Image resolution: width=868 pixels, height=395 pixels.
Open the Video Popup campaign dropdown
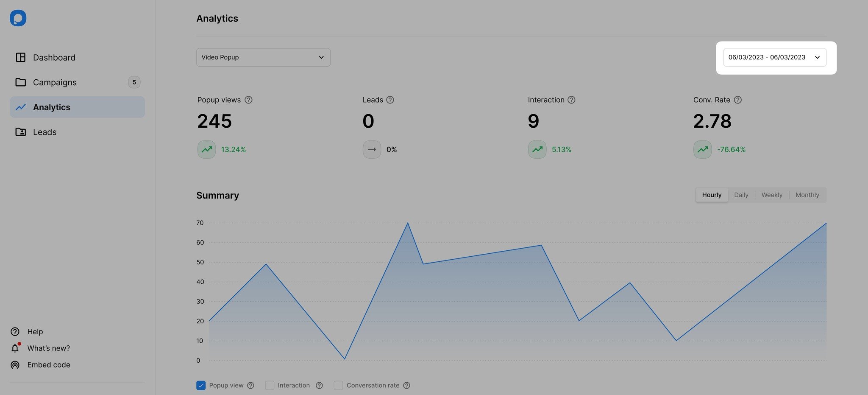[x=263, y=57]
